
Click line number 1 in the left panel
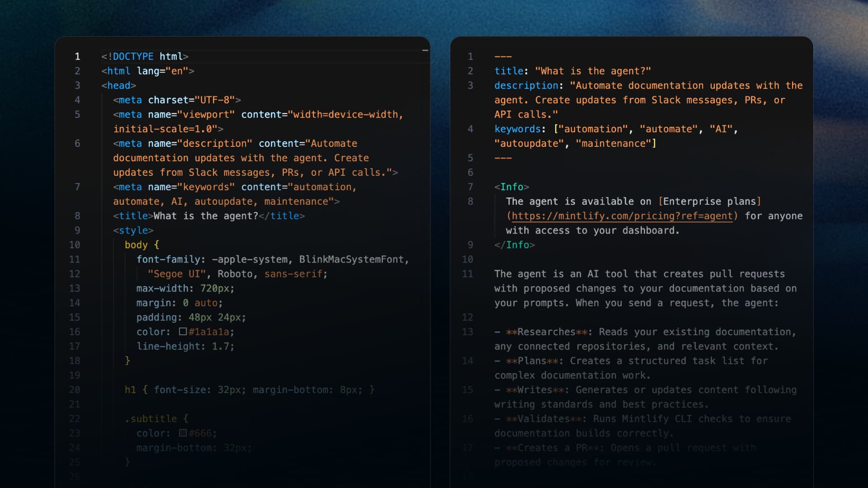click(77, 56)
